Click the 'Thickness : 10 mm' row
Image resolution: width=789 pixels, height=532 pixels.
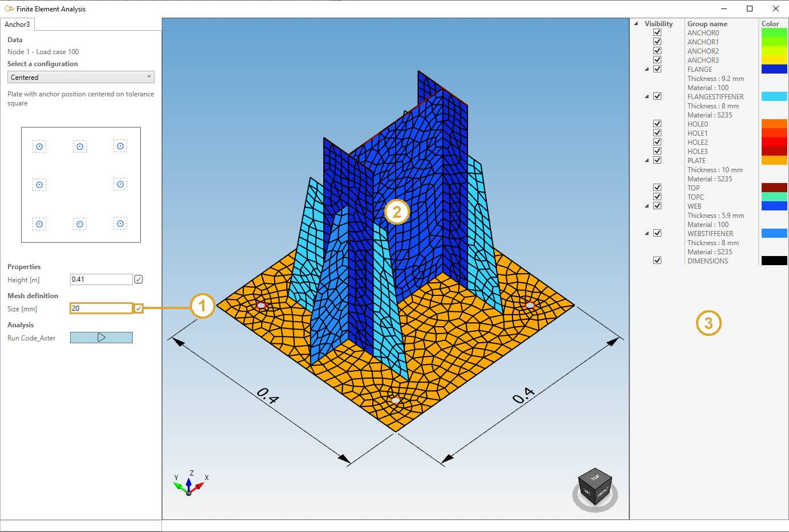[x=715, y=169]
